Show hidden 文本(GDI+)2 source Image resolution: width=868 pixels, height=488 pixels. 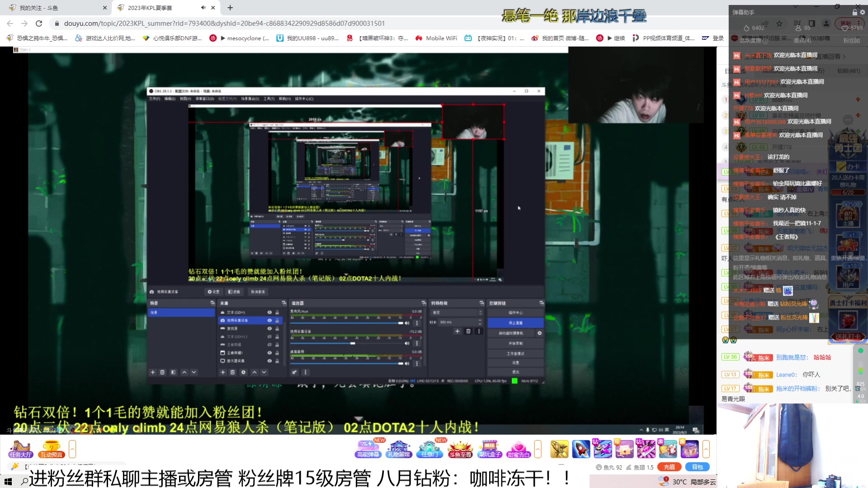269,337
